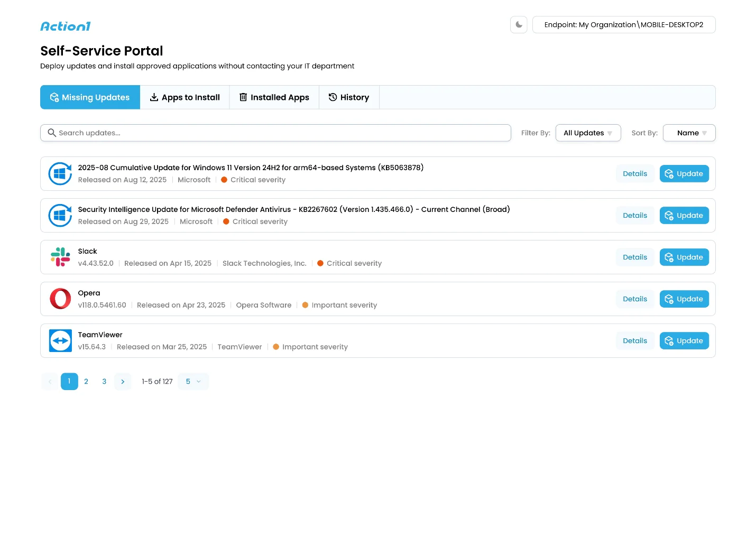Image resolution: width=756 pixels, height=546 pixels.
Task: Open the items-per-page dropdown showing 5
Action: tap(193, 382)
